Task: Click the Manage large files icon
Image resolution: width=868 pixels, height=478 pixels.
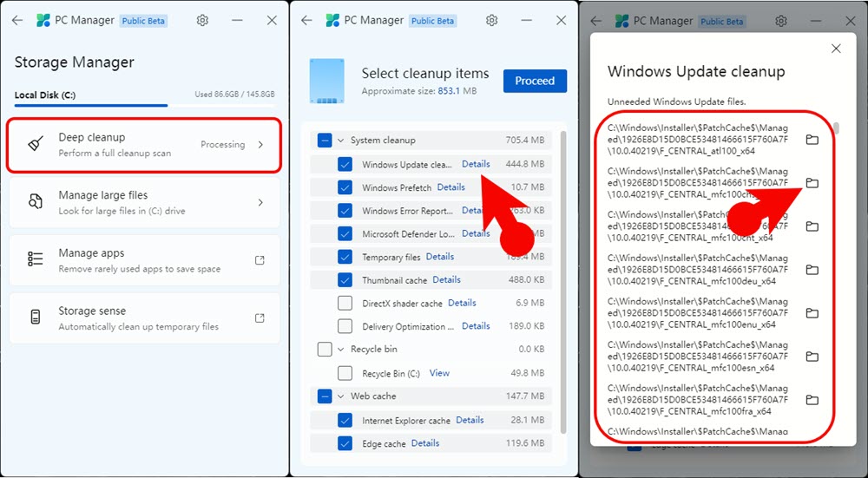Action: point(36,202)
